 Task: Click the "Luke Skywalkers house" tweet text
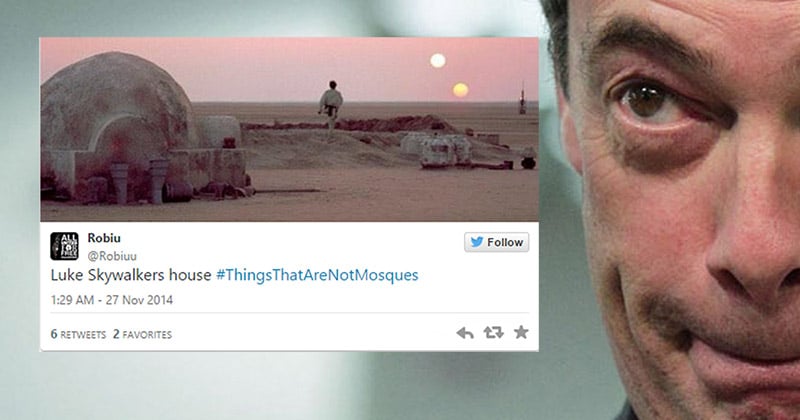tap(131, 275)
